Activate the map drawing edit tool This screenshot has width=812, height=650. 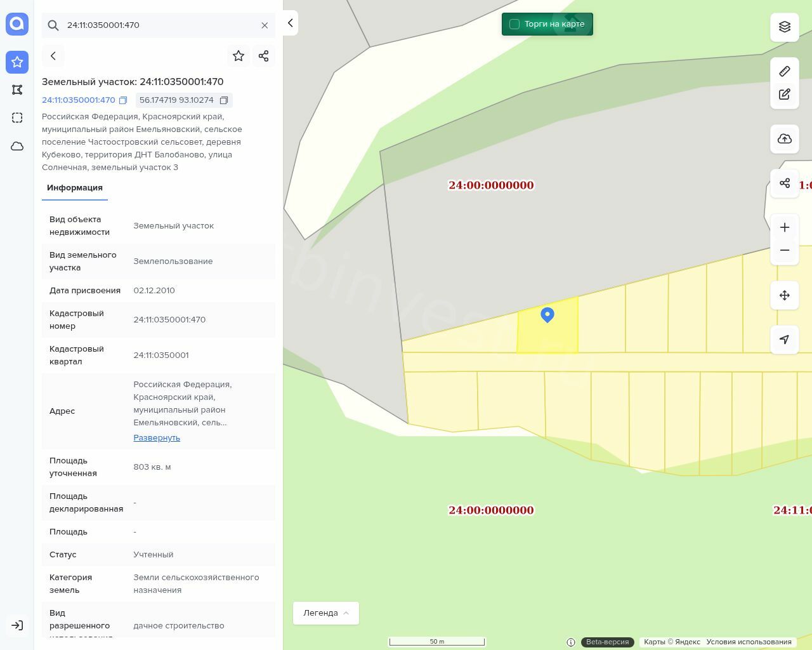pyautogui.click(x=785, y=94)
